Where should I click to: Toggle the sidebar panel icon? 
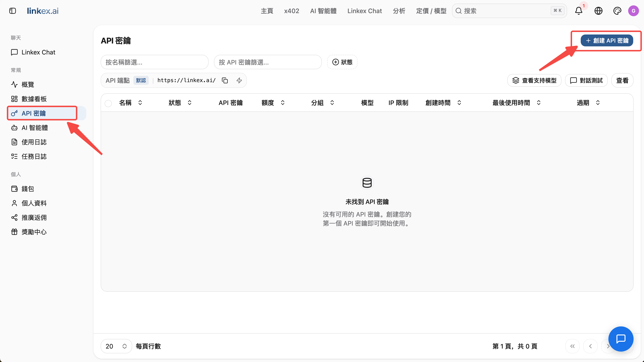[x=13, y=11]
